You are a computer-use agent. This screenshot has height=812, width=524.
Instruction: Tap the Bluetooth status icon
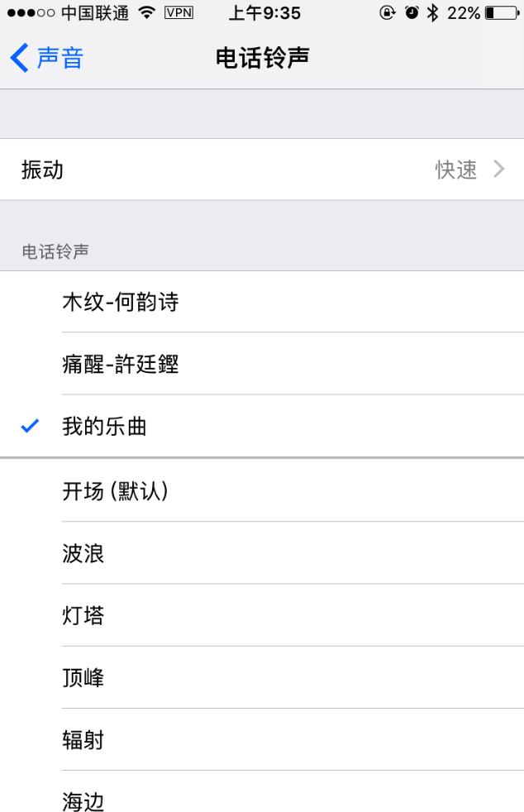(x=432, y=12)
